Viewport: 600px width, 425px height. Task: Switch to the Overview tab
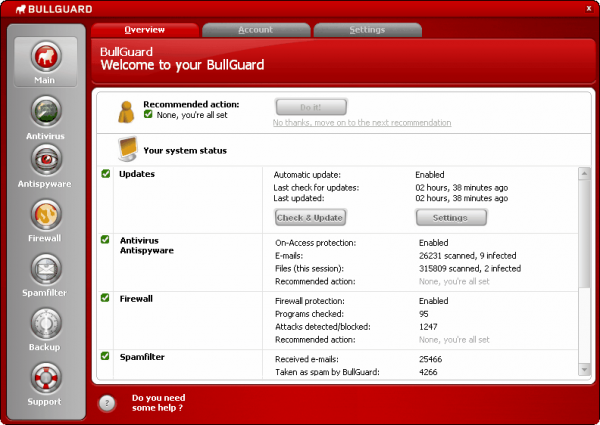[x=145, y=30]
